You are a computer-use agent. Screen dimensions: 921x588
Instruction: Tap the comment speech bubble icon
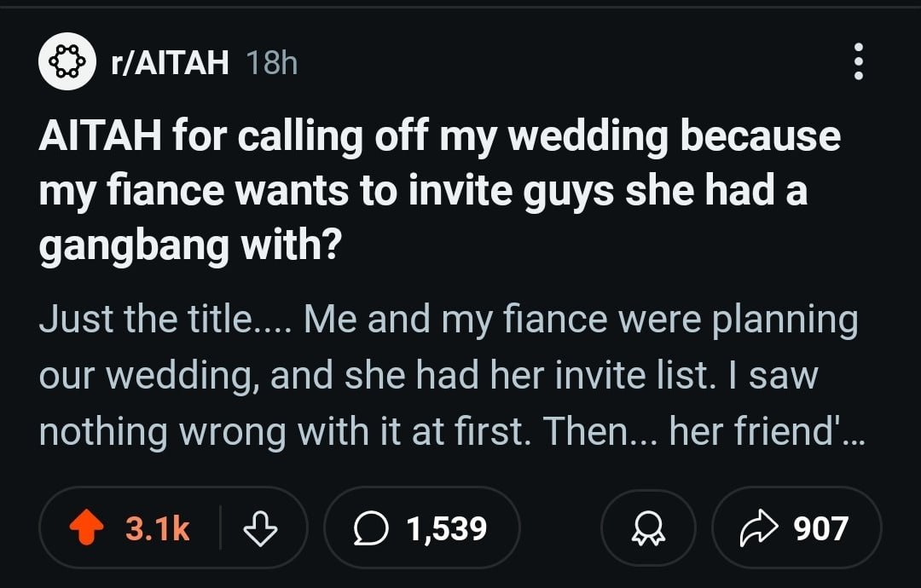pos(368,528)
